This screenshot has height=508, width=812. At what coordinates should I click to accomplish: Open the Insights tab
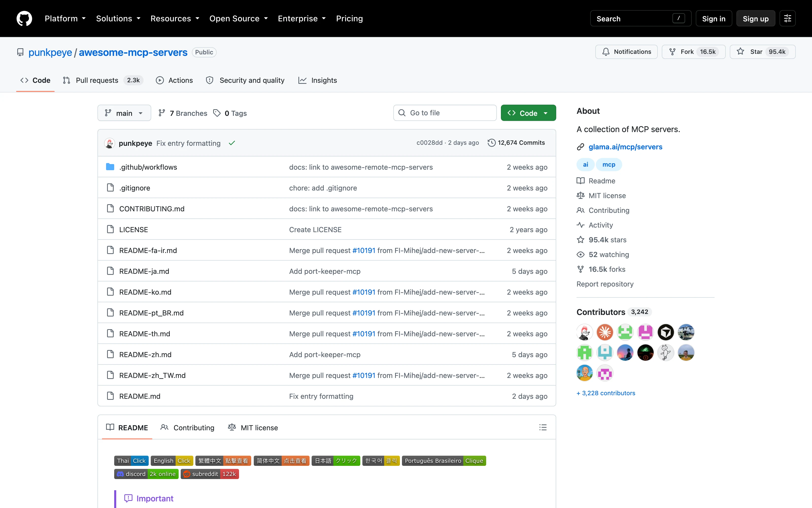point(317,80)
